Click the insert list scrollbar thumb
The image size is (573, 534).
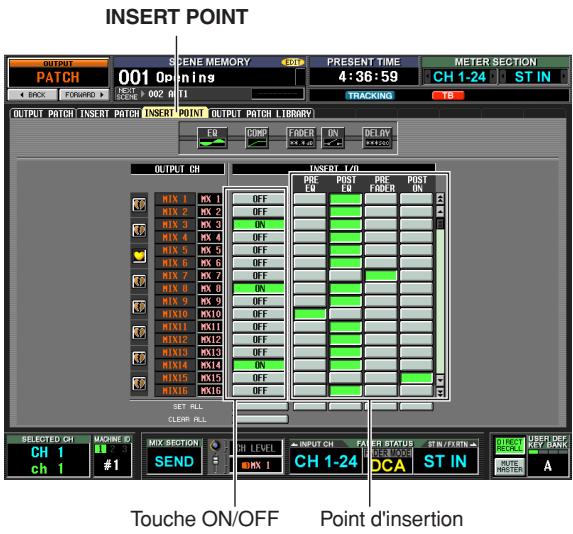tap(440, 224)
